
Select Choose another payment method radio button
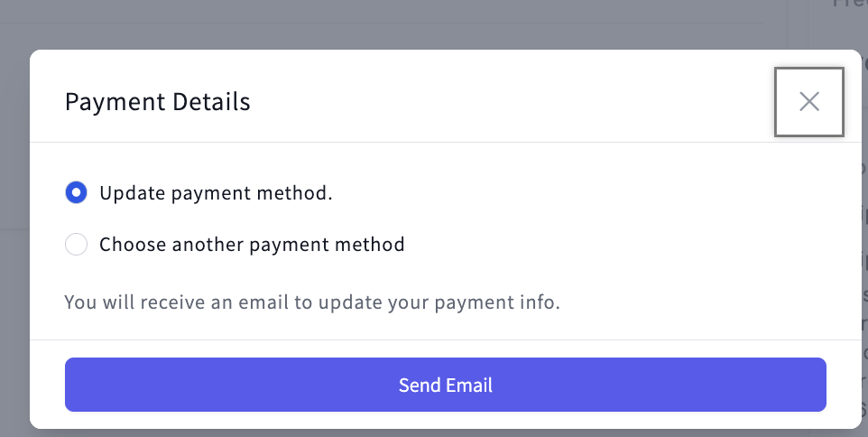tap(77, 245)
